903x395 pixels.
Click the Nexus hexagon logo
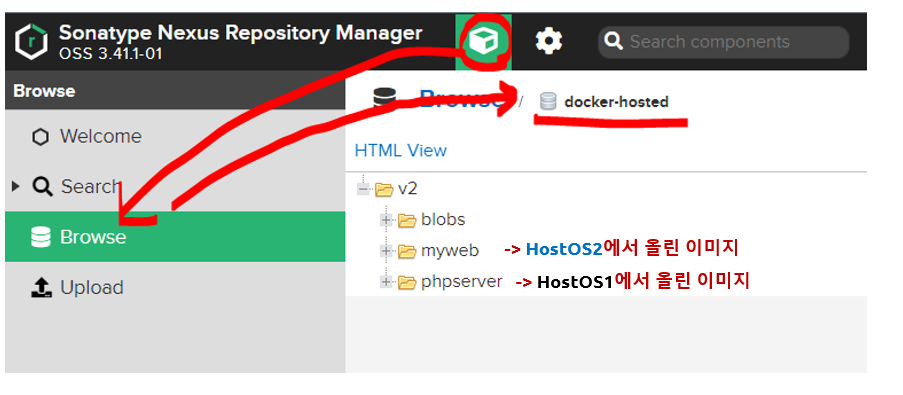click(x=32, y=42)
